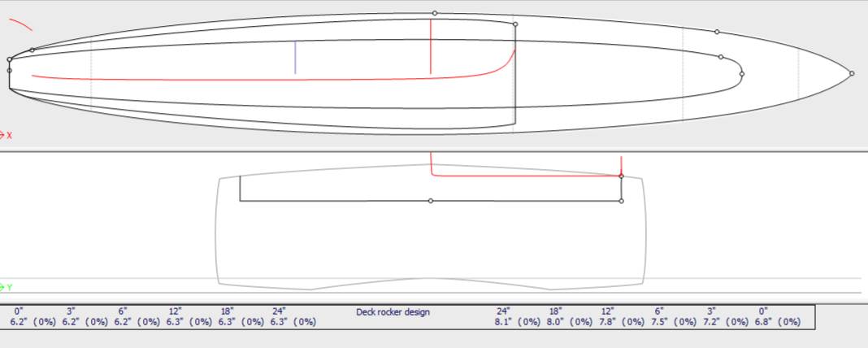Click the "Deck rocker design" label
The height and width of the screenshot is (348, 868).
click(393, 311)
